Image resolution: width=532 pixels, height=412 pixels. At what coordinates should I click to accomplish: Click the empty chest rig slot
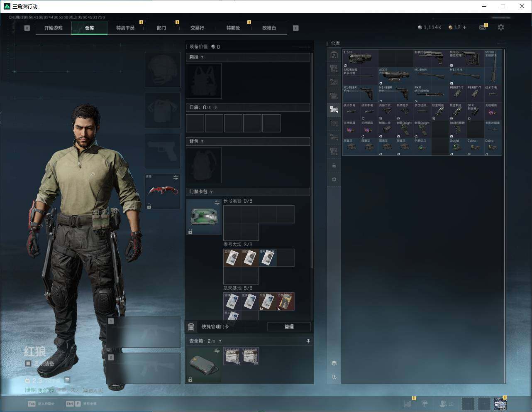(204, 81)
